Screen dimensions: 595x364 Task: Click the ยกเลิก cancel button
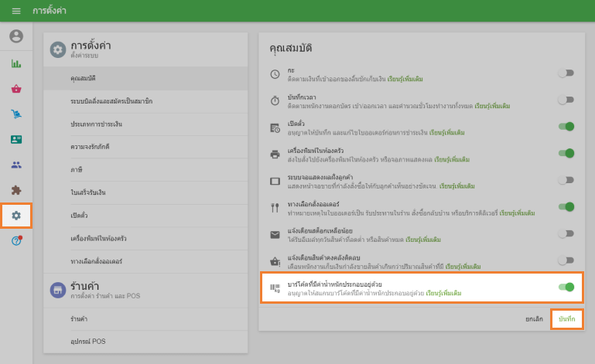[534, 318]
